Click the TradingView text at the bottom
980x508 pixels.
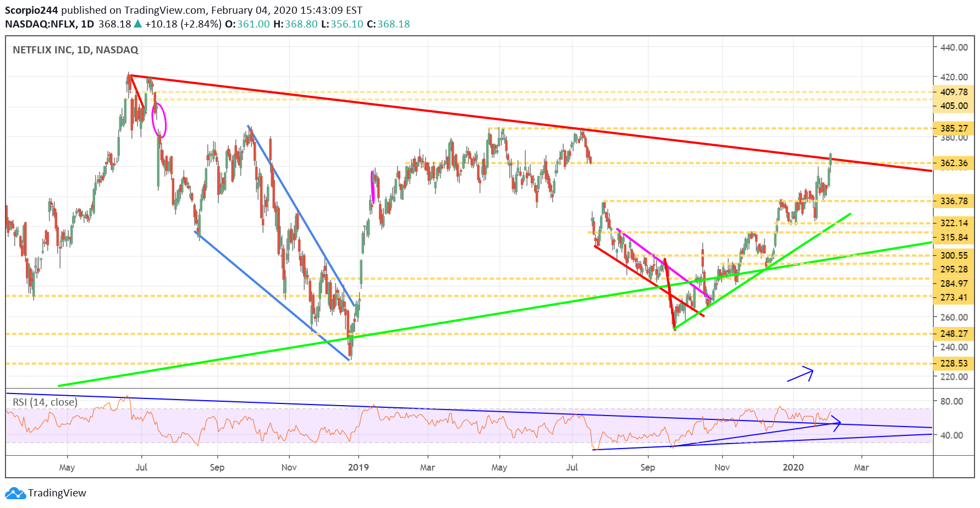(x=57, y=493)
